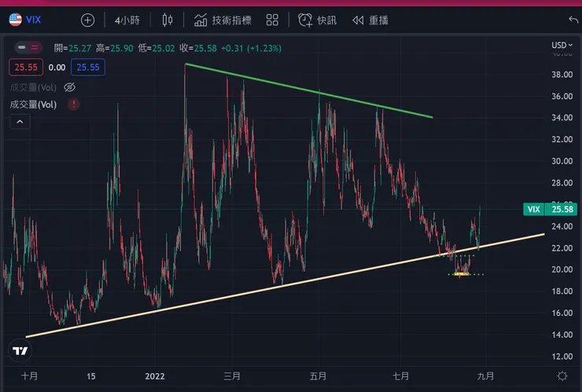
Task: Open the VIX symbol search
Action: coord(33,20)
